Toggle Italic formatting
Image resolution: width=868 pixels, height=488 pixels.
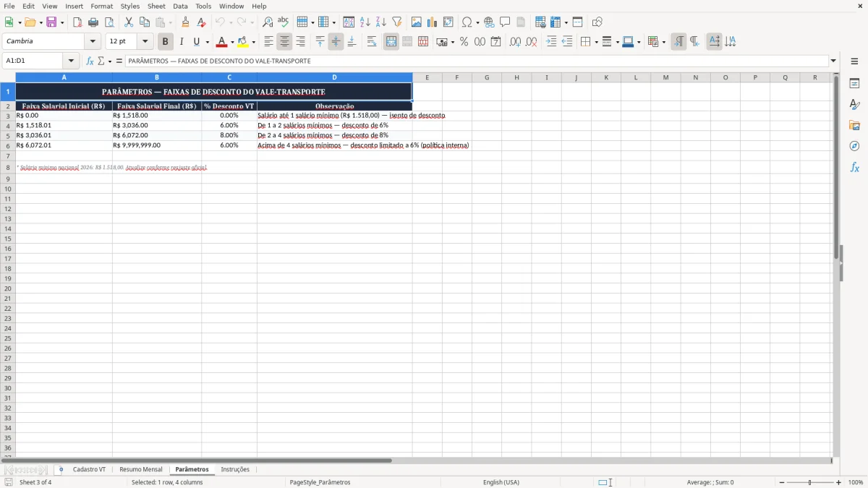pos(182,42)
